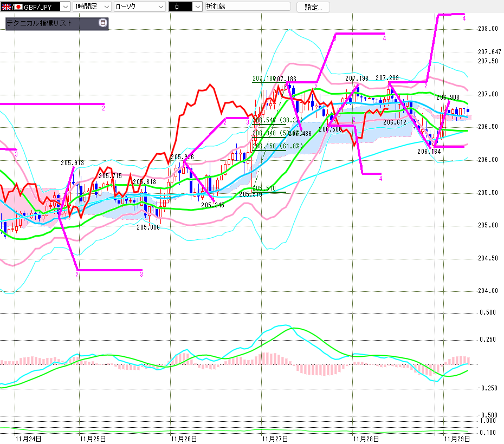
Task: Click the 11月27日 date axis label
Action: [x=274, y=438]
